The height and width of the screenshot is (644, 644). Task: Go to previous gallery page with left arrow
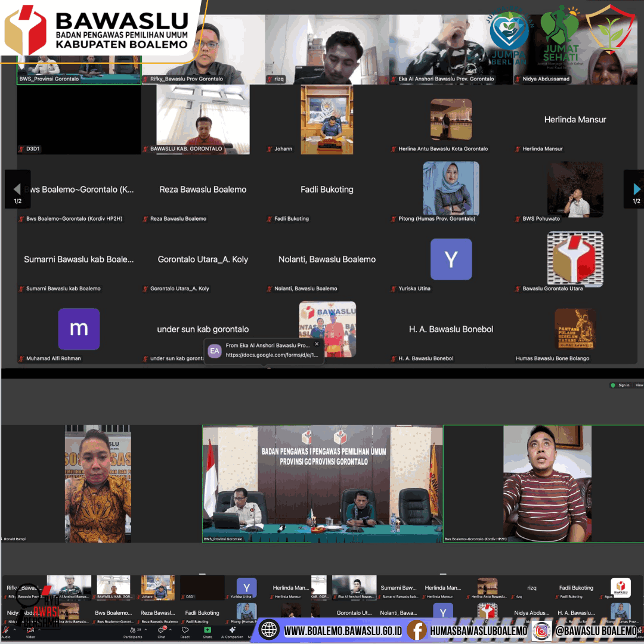click(x=17, y=189)
